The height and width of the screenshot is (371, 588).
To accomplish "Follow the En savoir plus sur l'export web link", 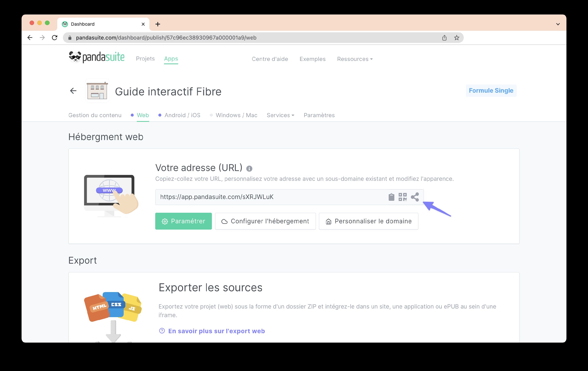I will point(216,331).
